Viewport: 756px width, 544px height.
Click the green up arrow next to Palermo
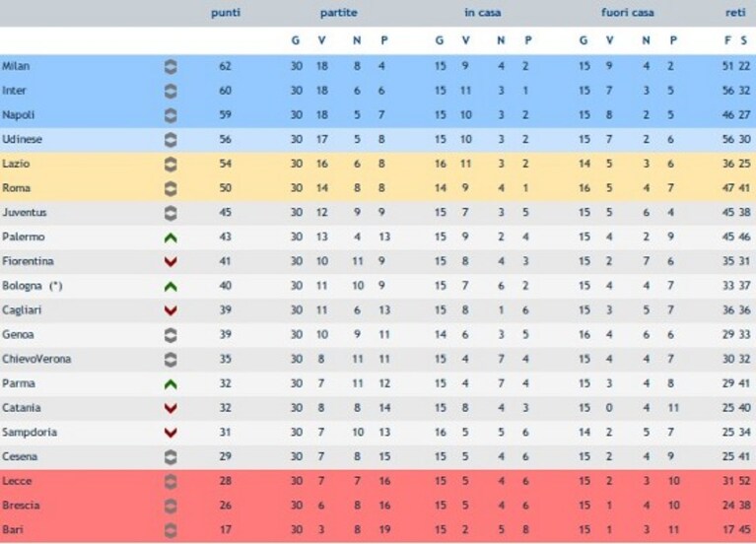tap(171, 238)
